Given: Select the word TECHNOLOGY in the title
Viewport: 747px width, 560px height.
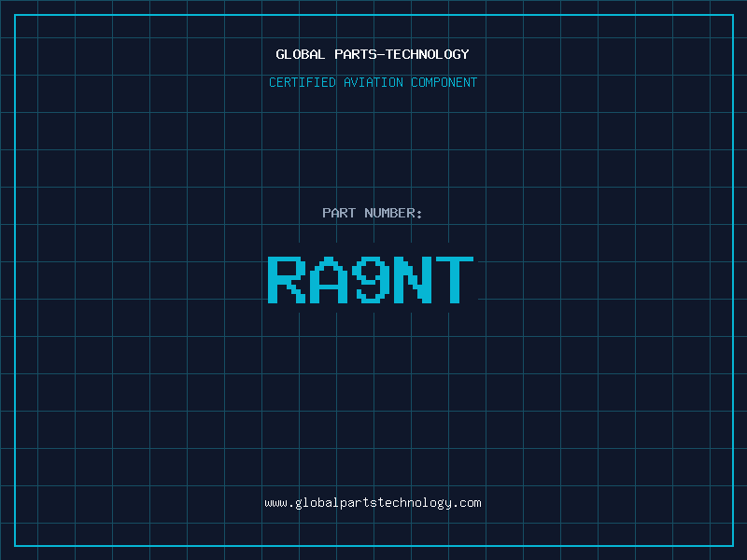Looking at the screenshot, I should point(427,54).
